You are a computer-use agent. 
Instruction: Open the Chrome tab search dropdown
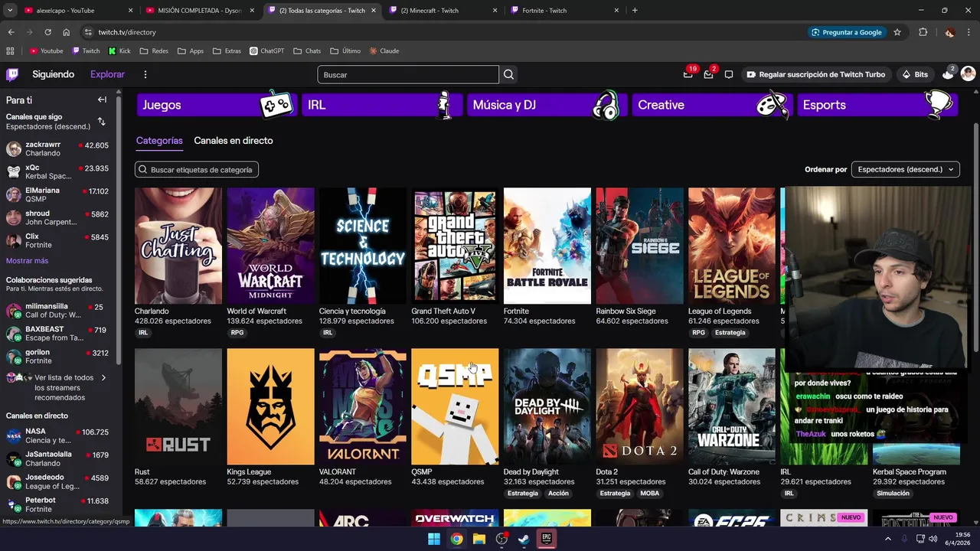[10, 10]
